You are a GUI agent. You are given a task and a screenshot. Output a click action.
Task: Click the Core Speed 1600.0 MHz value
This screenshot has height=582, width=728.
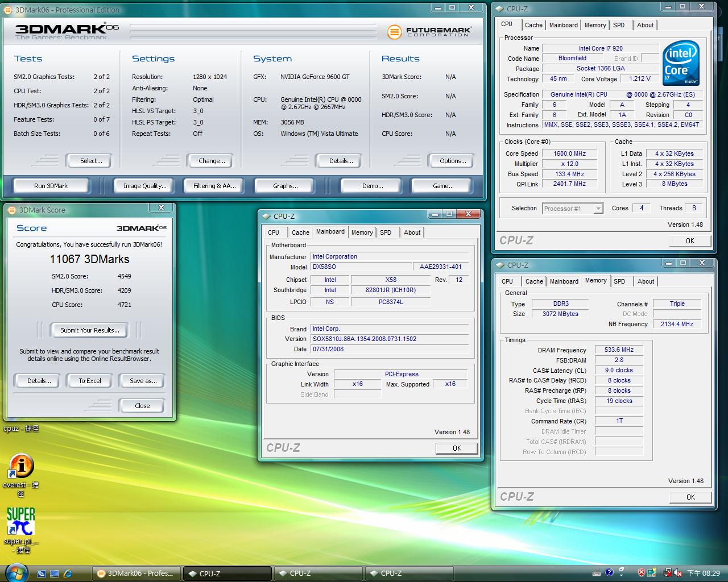tap(569, 153)
